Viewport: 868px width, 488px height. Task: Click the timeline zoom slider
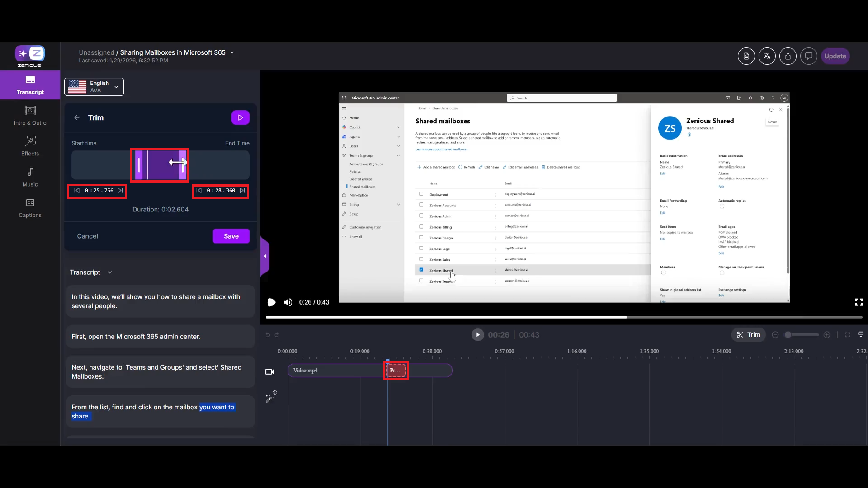coord(801,335)
